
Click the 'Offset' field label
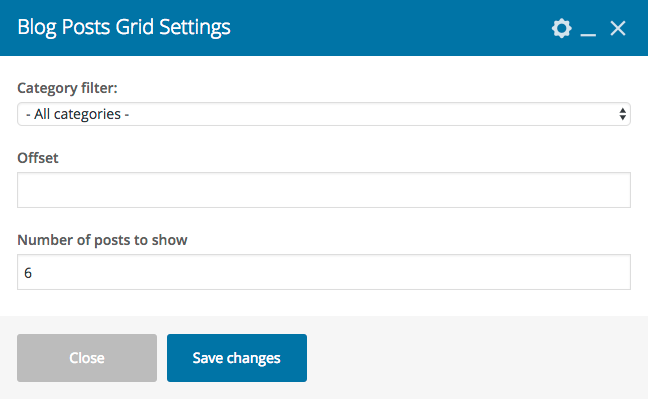point(38,158)
